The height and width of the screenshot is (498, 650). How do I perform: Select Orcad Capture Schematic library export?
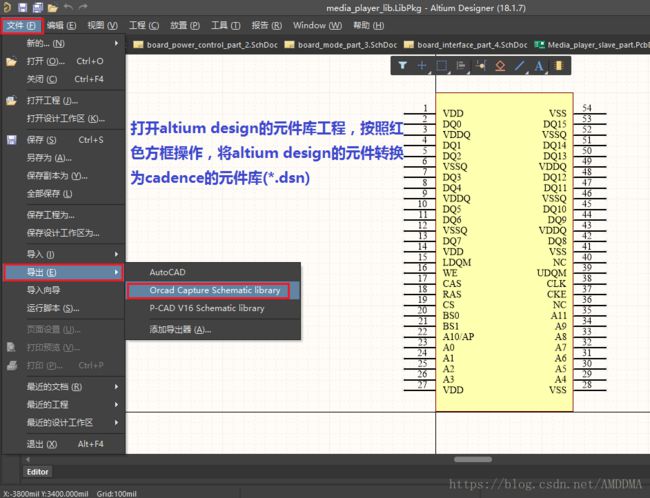point(213,290)
